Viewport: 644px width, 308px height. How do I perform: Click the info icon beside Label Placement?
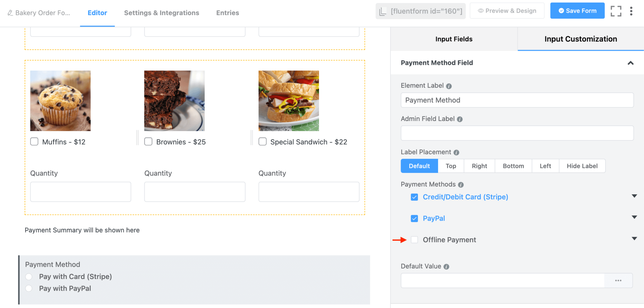(456, 152)
